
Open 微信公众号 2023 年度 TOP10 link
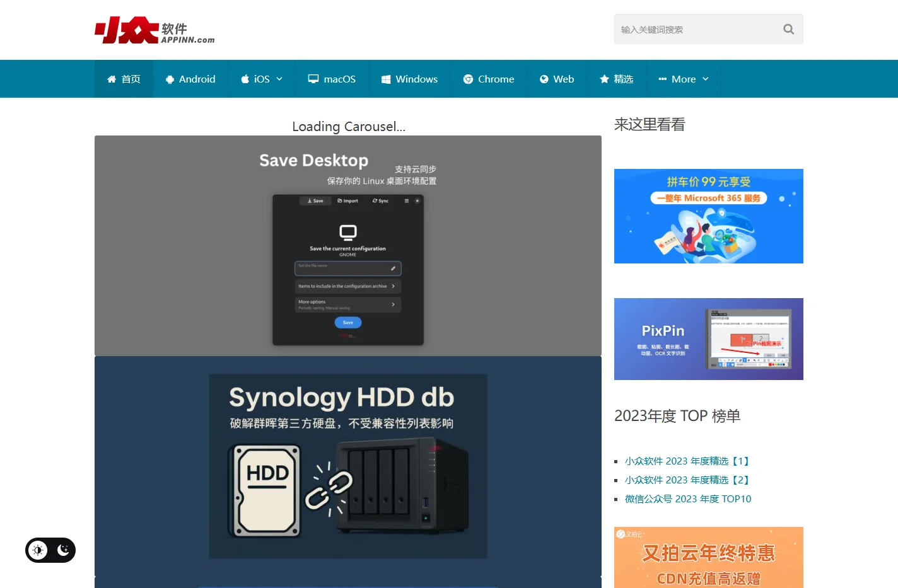688,499
